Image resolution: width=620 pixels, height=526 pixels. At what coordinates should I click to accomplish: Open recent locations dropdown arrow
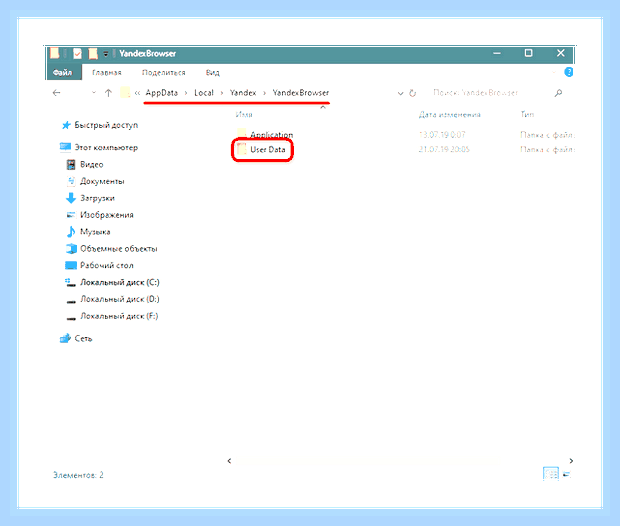[x=94, y=93]
